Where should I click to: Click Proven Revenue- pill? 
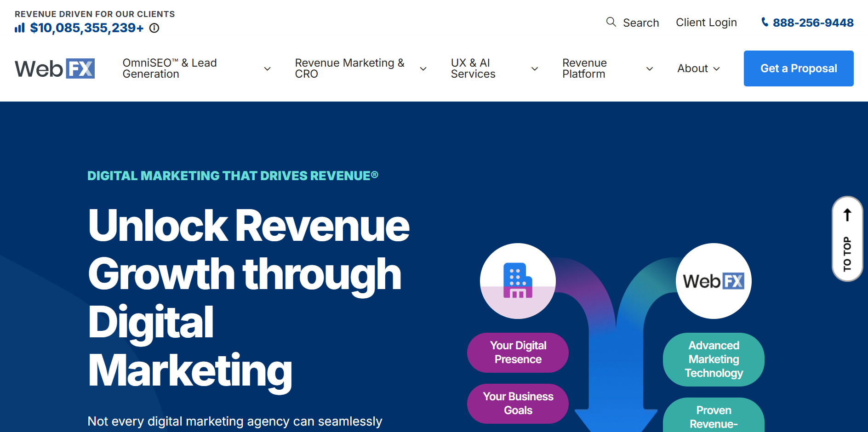click(714, 415)
